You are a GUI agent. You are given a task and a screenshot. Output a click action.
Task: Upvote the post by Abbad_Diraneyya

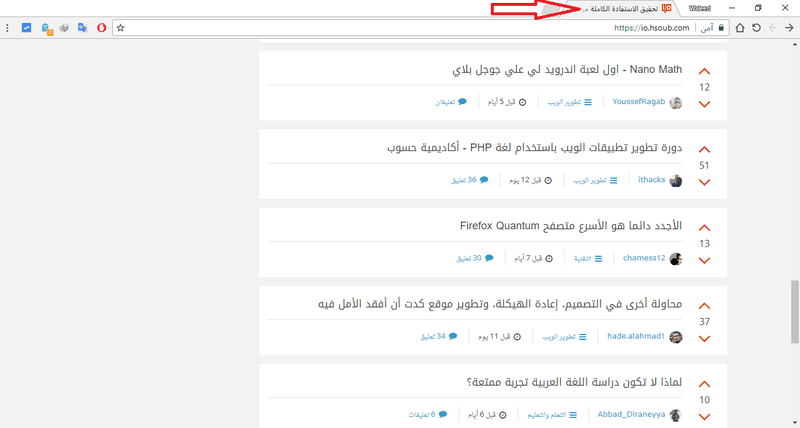click(x=704, y=384)
